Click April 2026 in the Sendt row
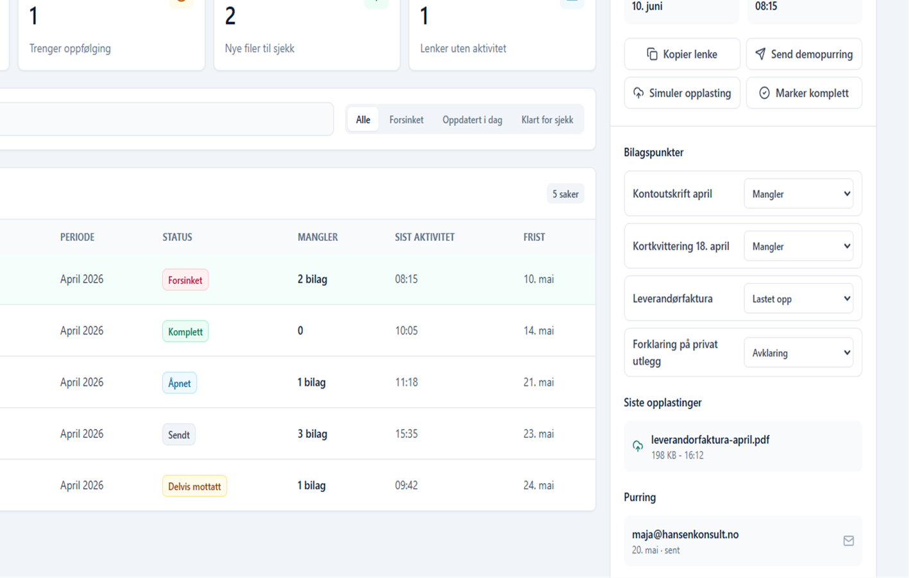The height and width of the screenshot is (578, 924). 82,434
